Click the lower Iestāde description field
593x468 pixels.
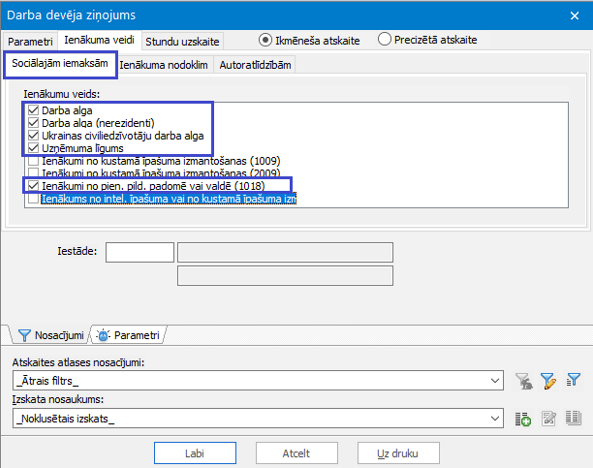(x=285, y=276)
